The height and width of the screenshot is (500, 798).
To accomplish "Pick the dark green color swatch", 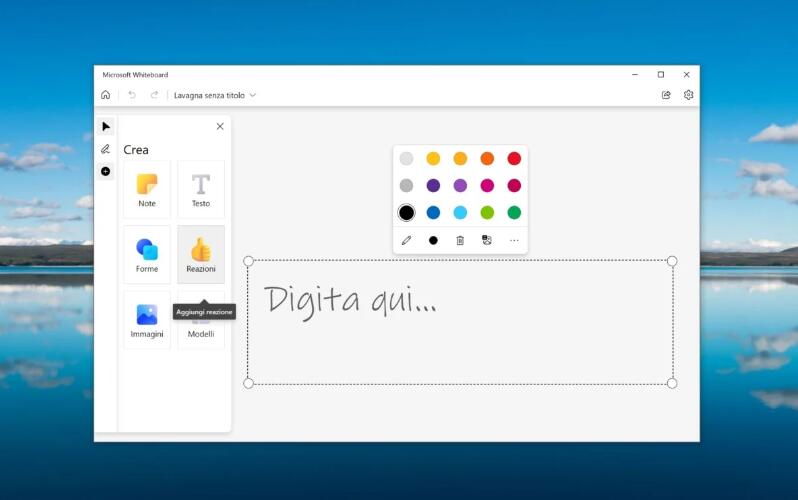I will (514, 212).
